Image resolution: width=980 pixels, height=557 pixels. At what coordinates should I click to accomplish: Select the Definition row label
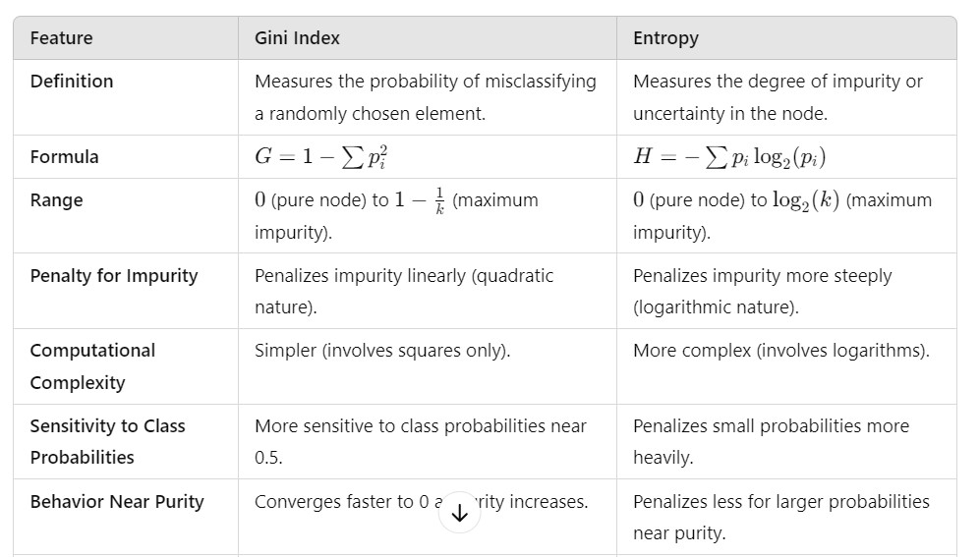coord(72,82)
